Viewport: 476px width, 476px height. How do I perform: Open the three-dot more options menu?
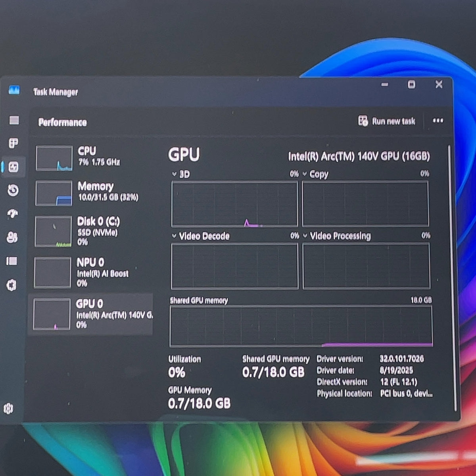click(438, 121)
